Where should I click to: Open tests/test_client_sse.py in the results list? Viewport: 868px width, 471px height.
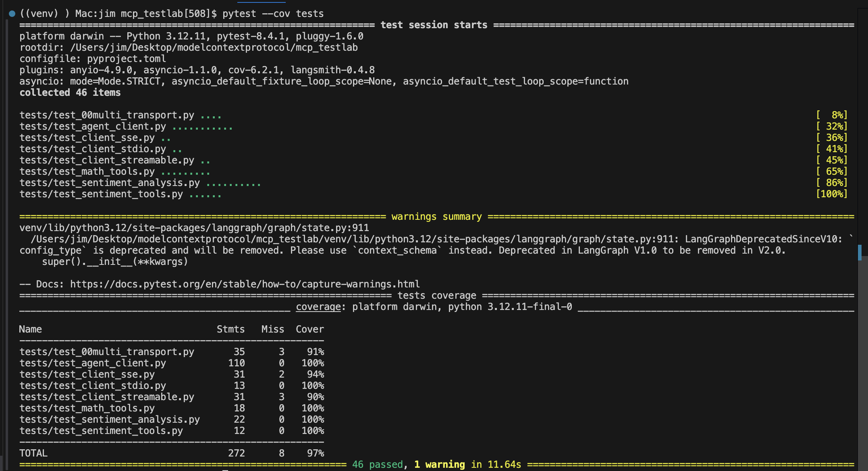[x=87, y=138]
